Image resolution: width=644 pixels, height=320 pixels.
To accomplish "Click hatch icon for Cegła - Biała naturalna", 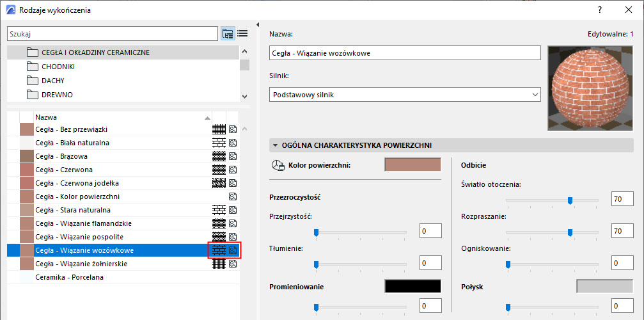I will coord(219,143).
